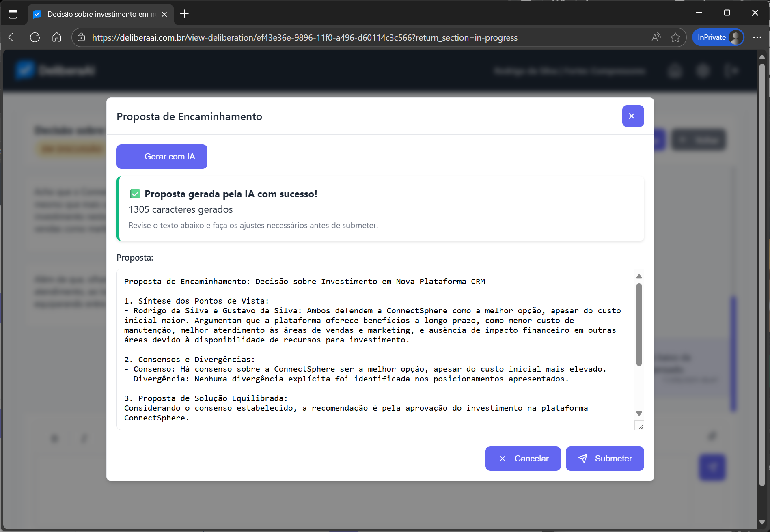
Task: Click the Gerar com IA button
Action: tap(162, 157)
